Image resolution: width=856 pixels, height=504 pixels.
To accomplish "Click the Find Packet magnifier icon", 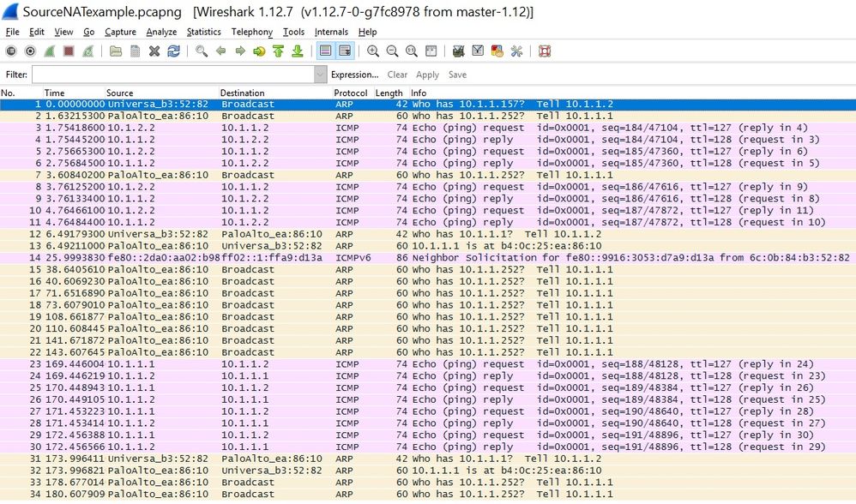I will [x=202, y=51].
